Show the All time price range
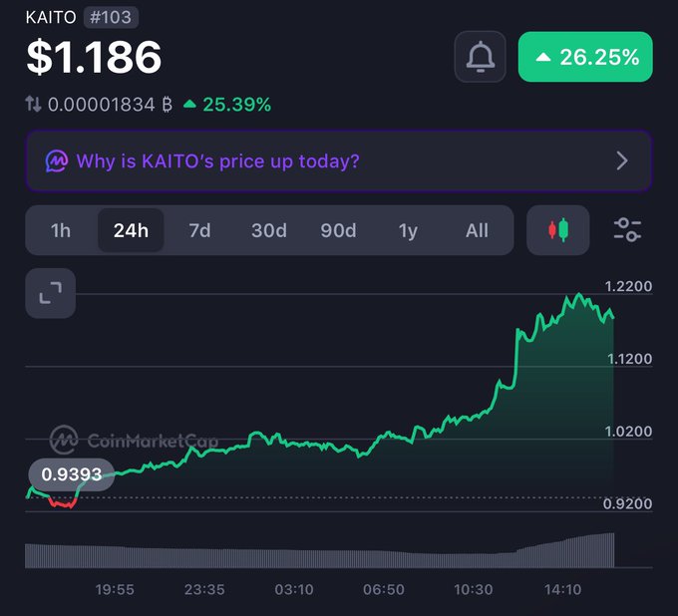678x616 pixels. coord(477,230)
